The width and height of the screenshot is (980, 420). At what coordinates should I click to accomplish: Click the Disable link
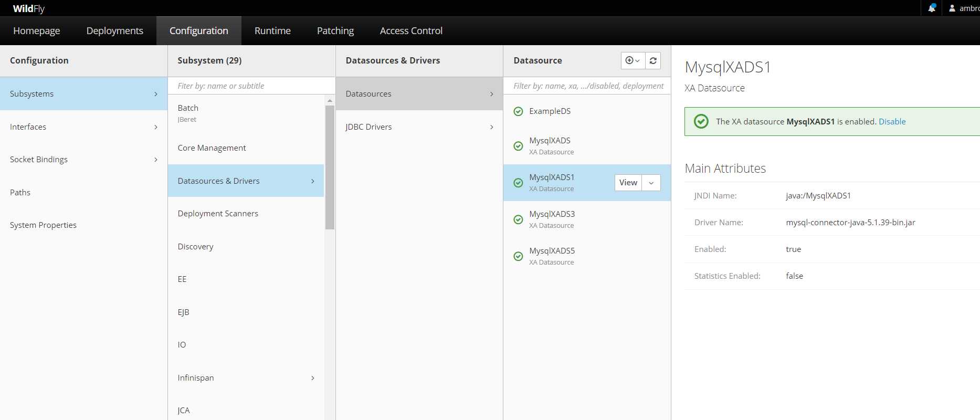click(892, 121)
